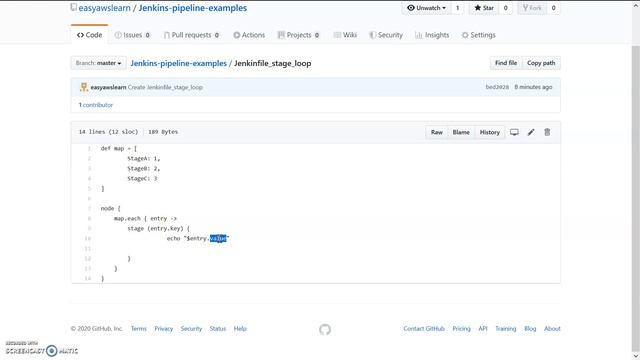Edit this file with pencil icon
Image resolution: width=640 pixels, height=360 pixels.
coord(531,132)
